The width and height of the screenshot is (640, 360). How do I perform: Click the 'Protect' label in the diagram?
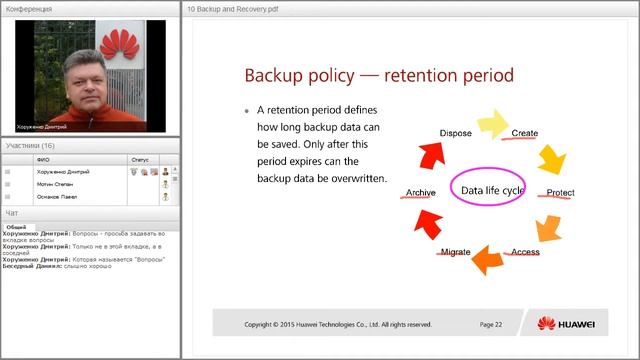560,193
